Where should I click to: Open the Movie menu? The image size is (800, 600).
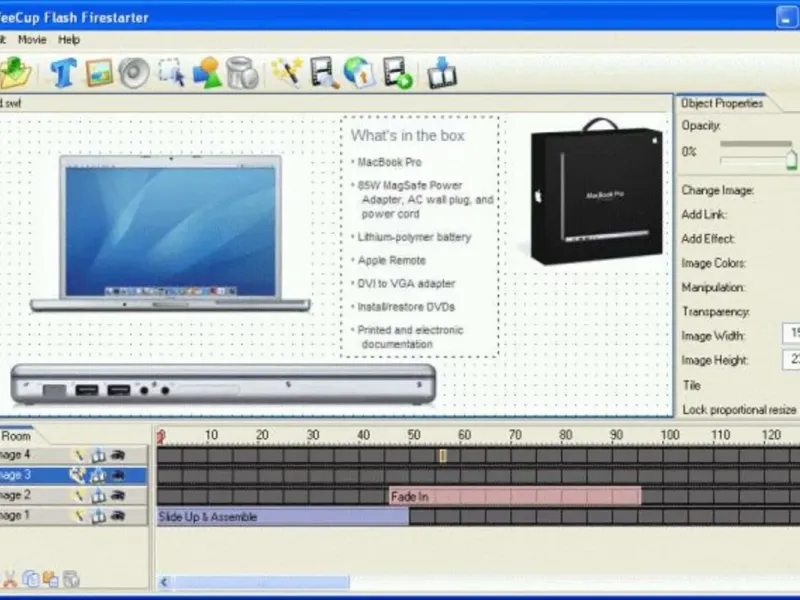click(x=32, y=40)
